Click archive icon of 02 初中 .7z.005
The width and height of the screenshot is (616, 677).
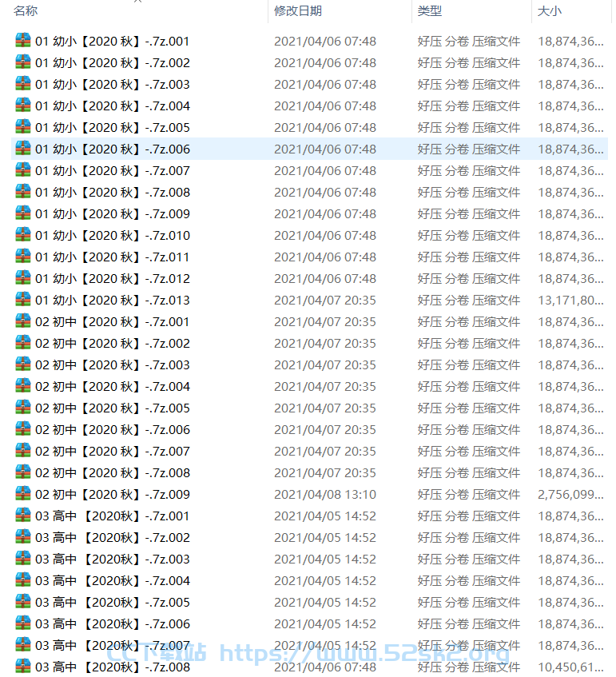coord(23,408)
